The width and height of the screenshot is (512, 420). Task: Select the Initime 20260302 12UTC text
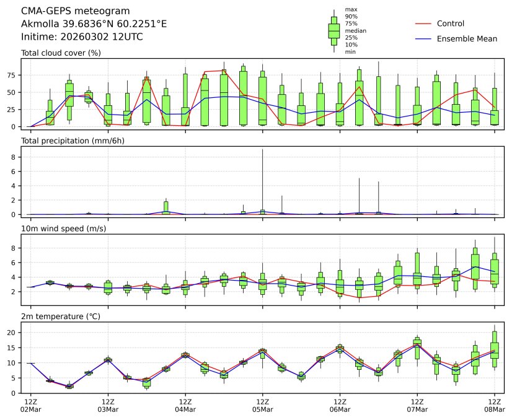(82, 37)
